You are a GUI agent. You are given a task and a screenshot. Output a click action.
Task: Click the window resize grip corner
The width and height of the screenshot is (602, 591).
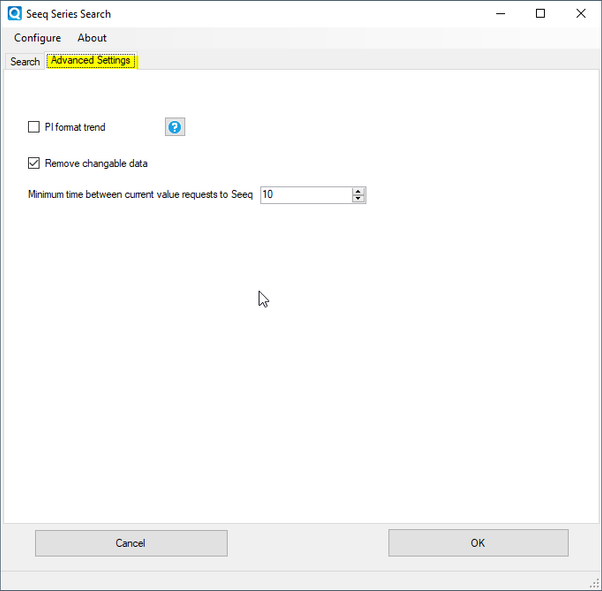click(595, 584)
